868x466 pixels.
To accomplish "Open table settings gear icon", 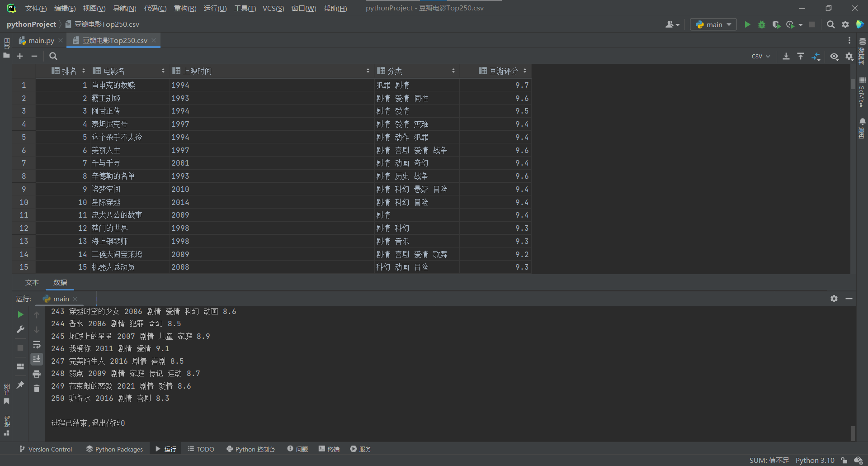I will click(849, 56).
